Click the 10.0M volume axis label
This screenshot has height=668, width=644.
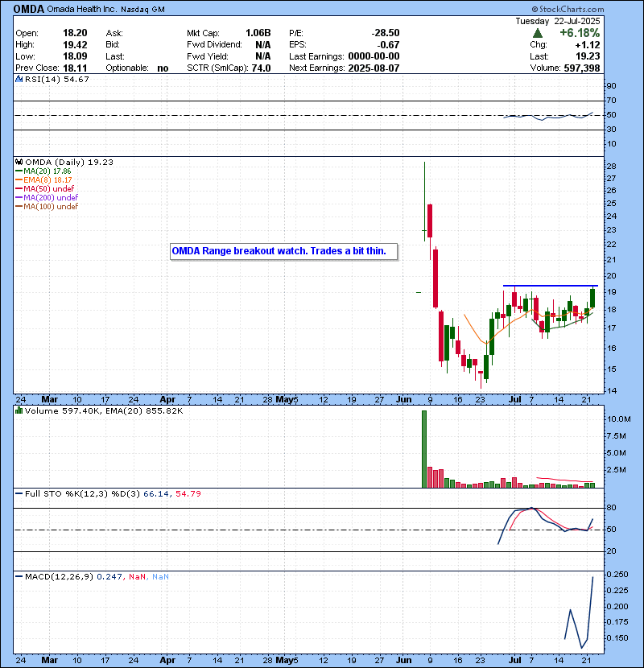click(619, 419)
